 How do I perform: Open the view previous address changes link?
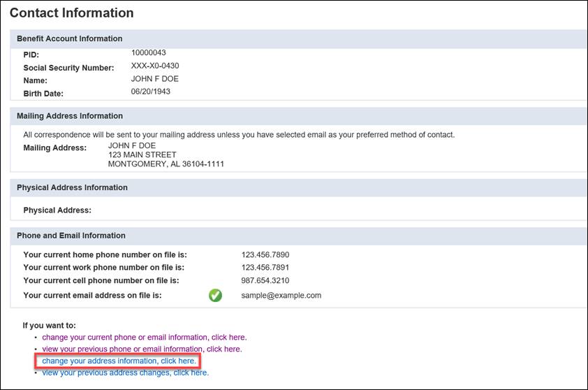(125, 373)
